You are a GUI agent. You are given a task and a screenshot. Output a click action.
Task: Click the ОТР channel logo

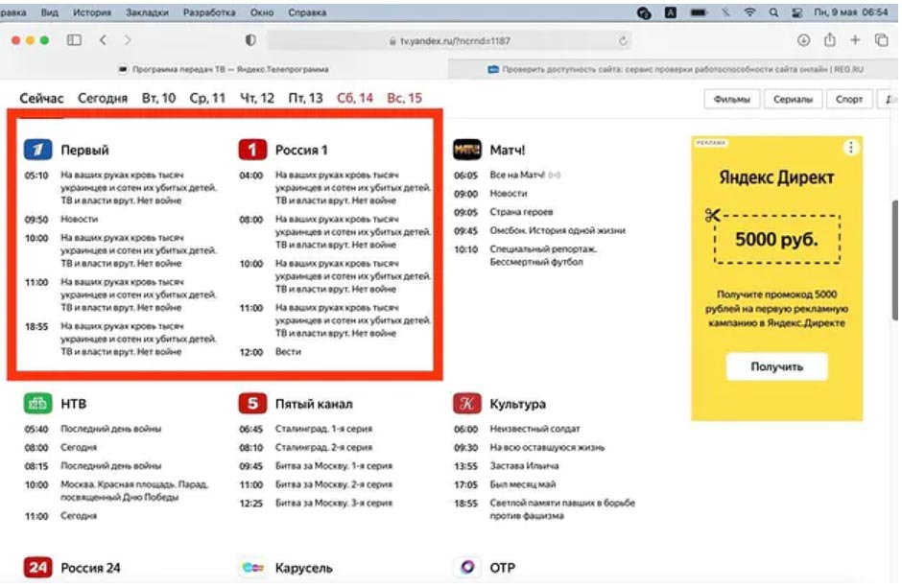click(x=467, y=567)
